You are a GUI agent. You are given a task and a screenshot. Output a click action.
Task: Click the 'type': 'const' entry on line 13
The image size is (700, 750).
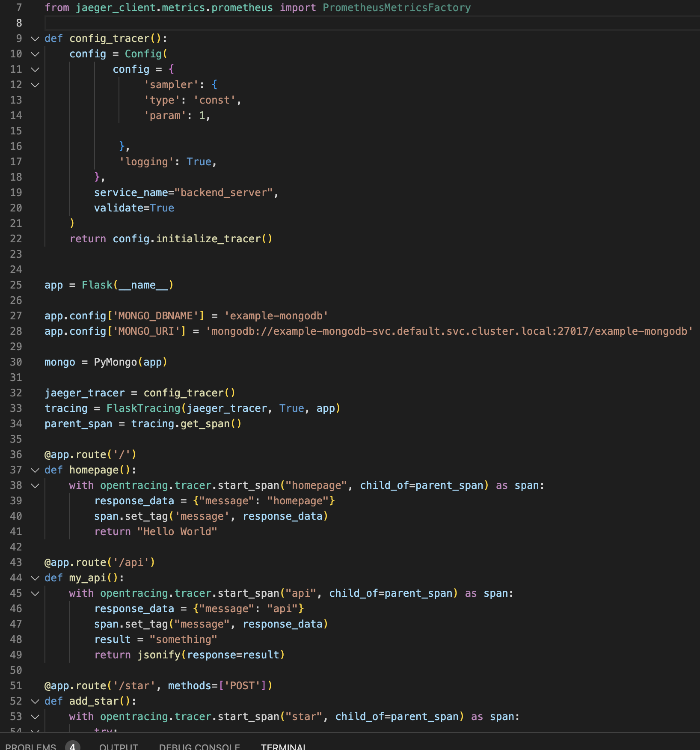tap(193, 100)
